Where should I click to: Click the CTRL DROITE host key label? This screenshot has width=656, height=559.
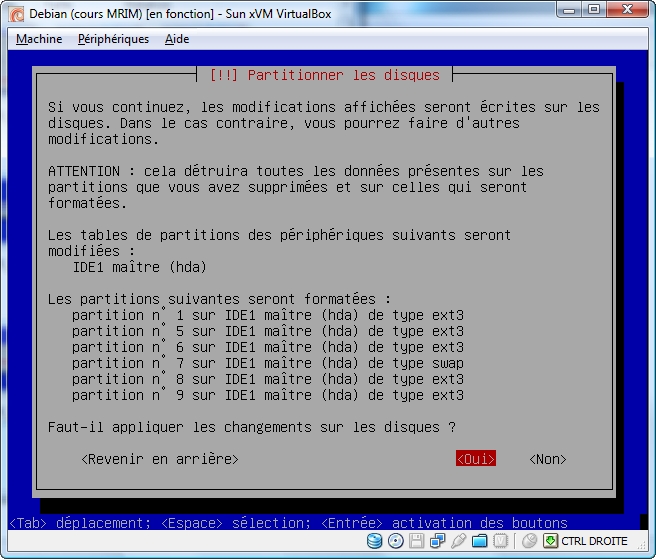pyautogui.click(x=594, y=541)
